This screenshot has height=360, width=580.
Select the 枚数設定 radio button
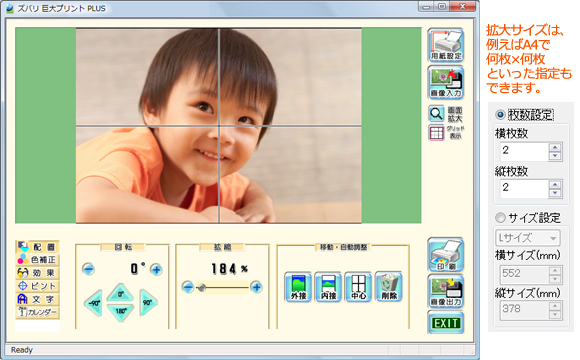coord(500,115)
